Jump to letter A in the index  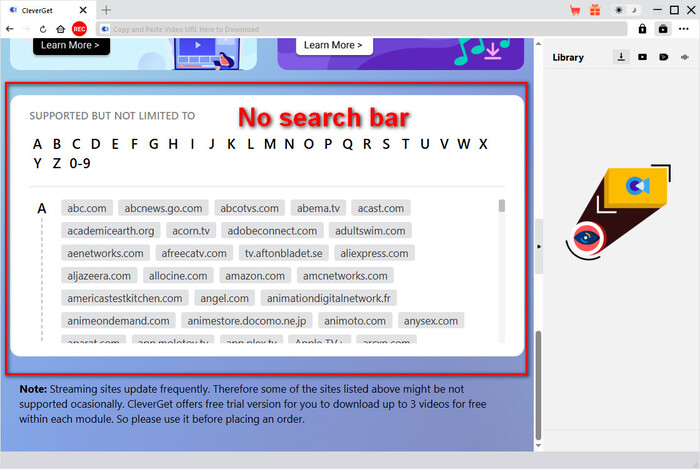tap(38, 144)
